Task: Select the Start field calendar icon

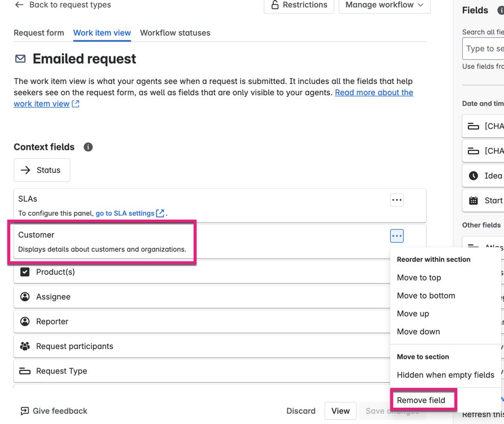Action: 473,200
